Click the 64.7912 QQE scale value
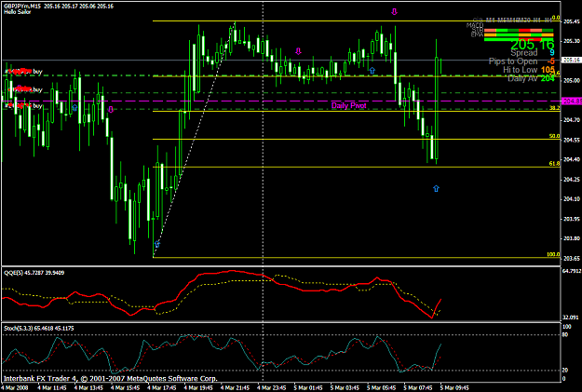582x392 pixels. (571, 271)
